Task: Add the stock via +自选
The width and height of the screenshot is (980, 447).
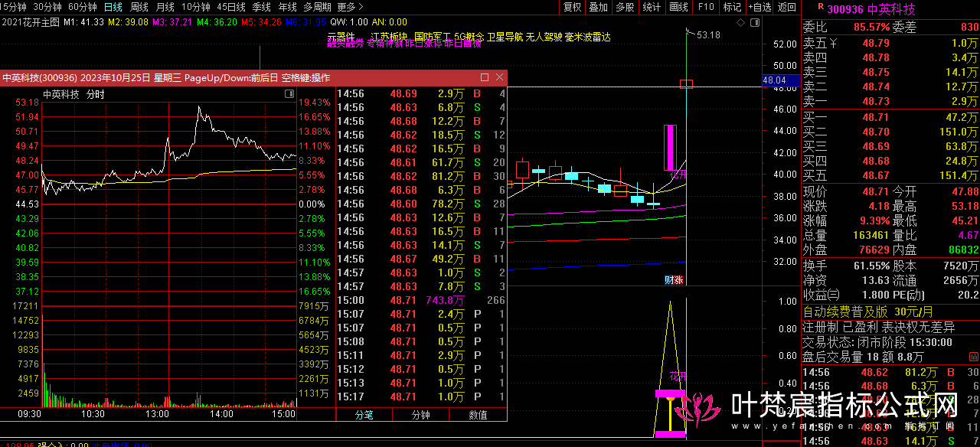Action: 759,7
